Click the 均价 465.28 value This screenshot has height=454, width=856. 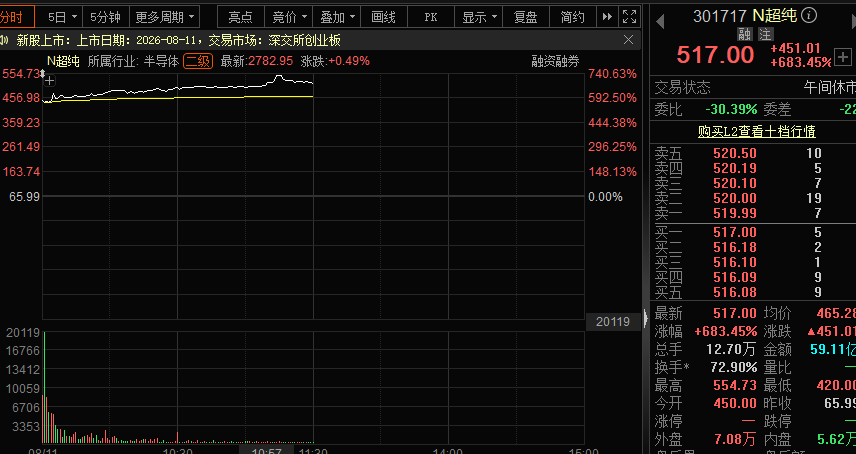pos(836,313)
